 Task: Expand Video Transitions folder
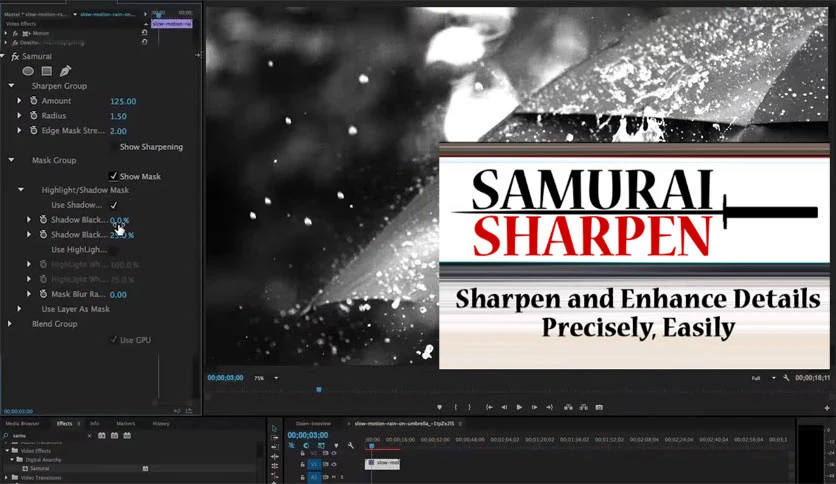6,478
